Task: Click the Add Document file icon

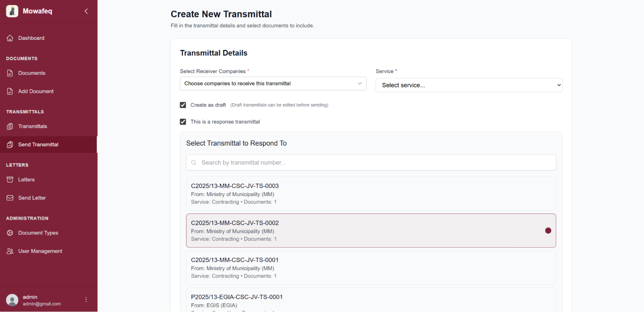Action: click(x=10, y=91)
